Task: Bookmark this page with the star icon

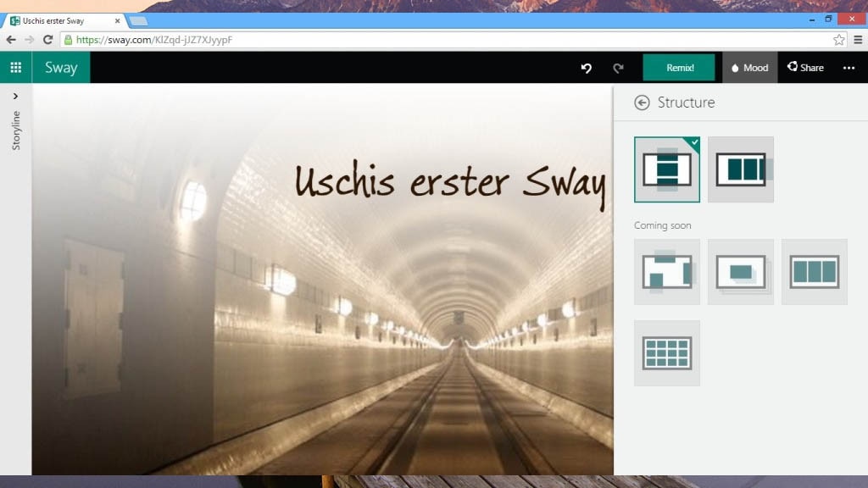Action: click(838, 40)
